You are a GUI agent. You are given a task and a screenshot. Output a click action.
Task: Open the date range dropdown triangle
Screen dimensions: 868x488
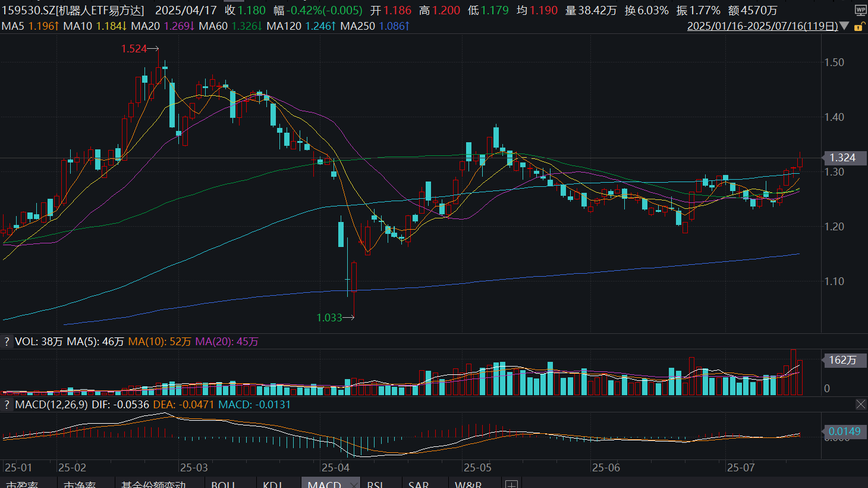[x=844, y=26]
